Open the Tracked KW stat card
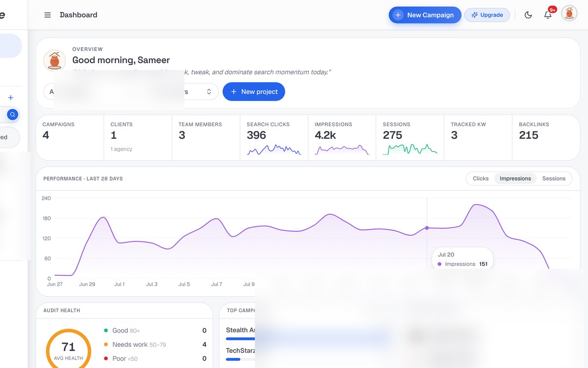This screenshot has height=368, width=588. coord(478,138)
